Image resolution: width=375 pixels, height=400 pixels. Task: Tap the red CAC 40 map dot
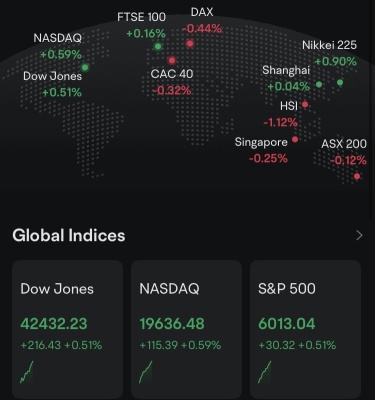[x=172, y=60]
